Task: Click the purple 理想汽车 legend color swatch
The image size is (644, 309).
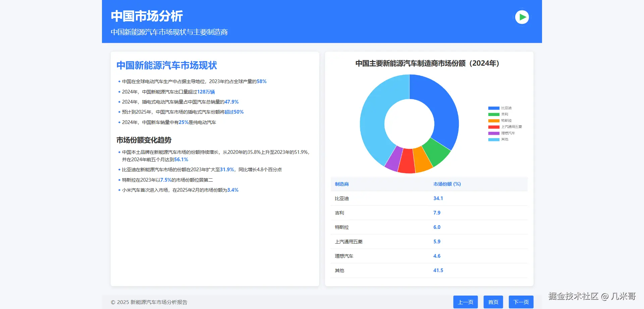Action: point(494,133)
